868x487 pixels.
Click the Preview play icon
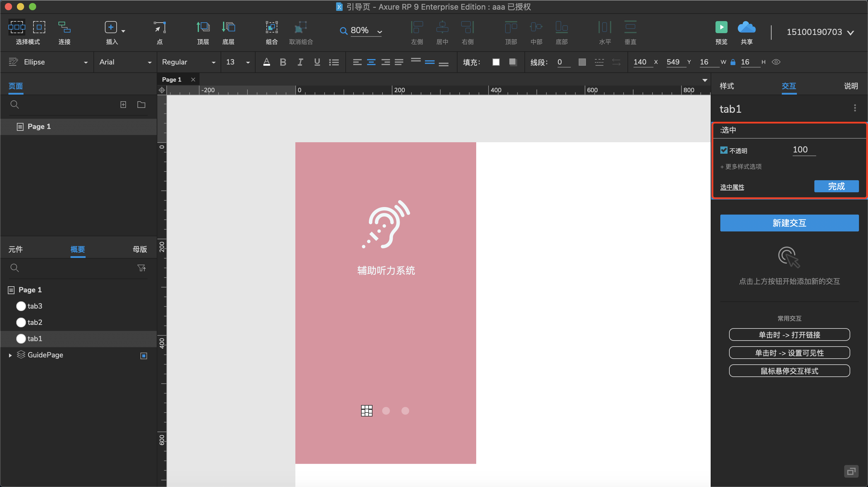point(721,27)
